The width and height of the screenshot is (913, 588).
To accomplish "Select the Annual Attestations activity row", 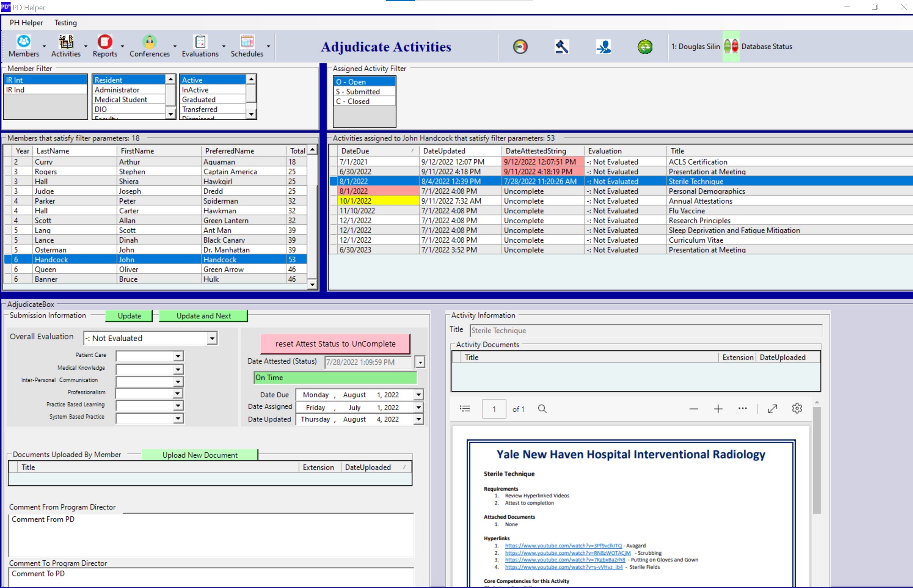I will [x=621, y=201].
